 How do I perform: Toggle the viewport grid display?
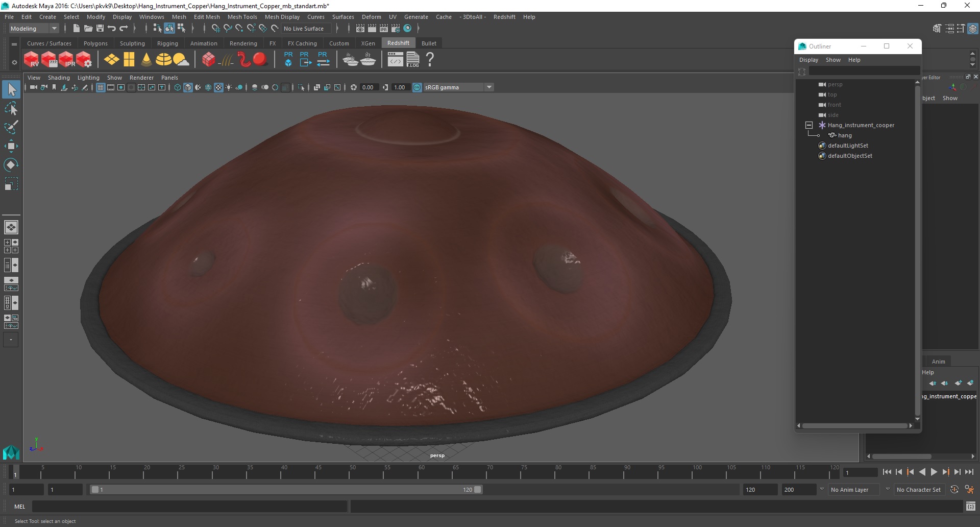(101, 87)
